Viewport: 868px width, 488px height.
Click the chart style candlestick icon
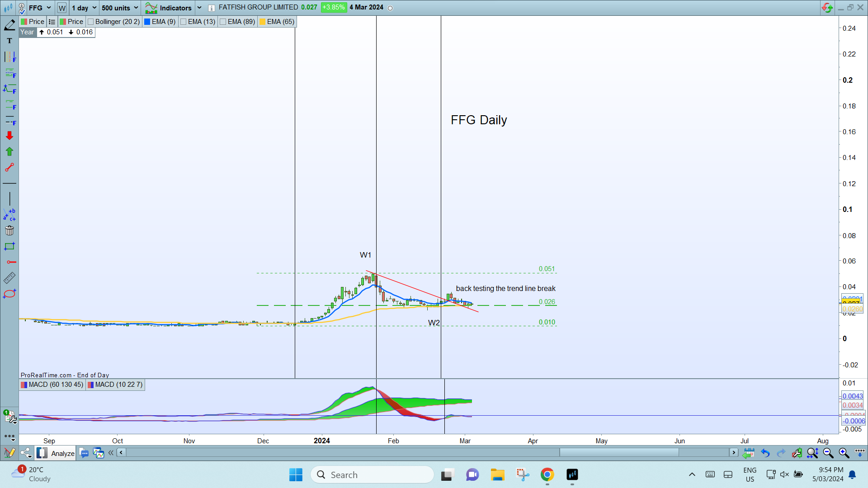coord(8,8)
